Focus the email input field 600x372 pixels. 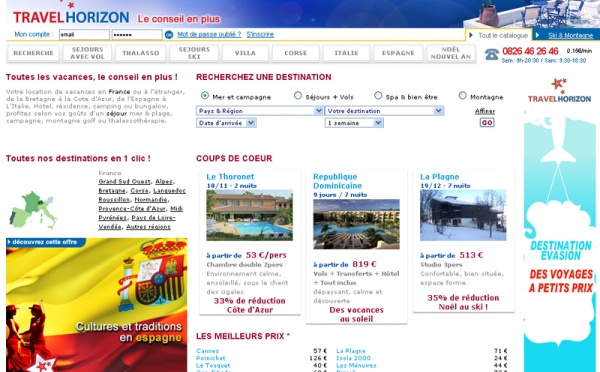pos(84,34)
